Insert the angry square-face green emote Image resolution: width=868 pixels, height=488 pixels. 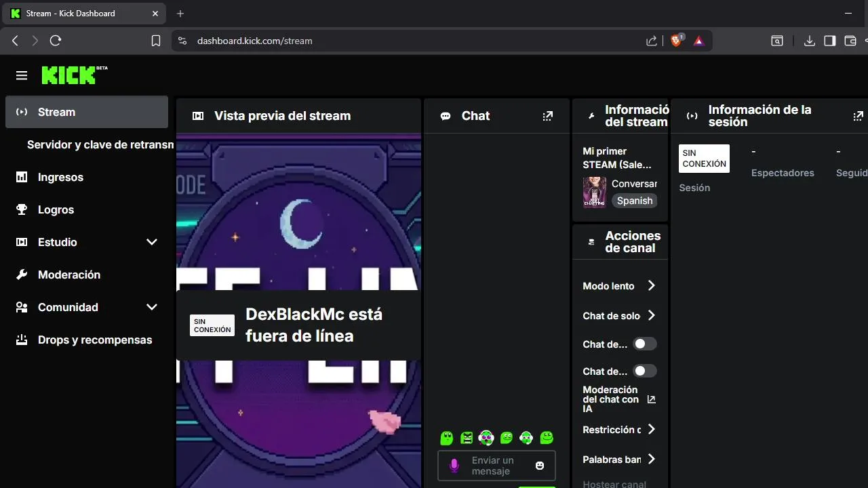click(x=467, y=438)
